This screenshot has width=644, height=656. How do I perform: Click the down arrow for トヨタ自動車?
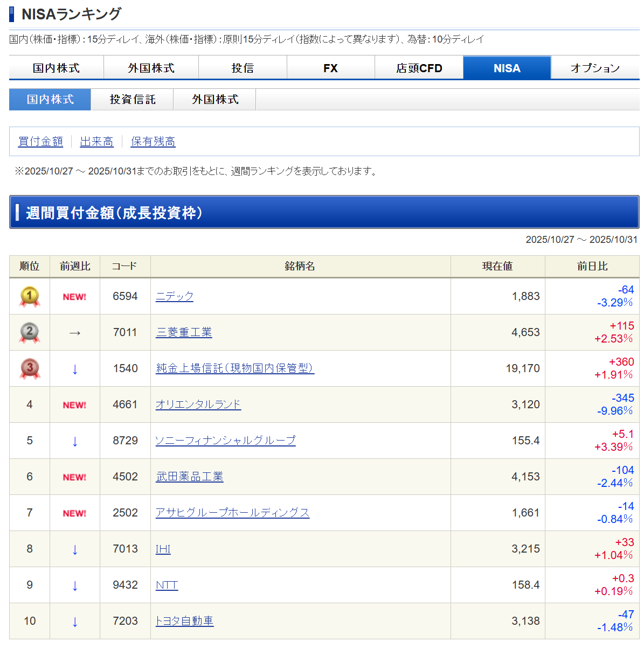click(75, 622)
